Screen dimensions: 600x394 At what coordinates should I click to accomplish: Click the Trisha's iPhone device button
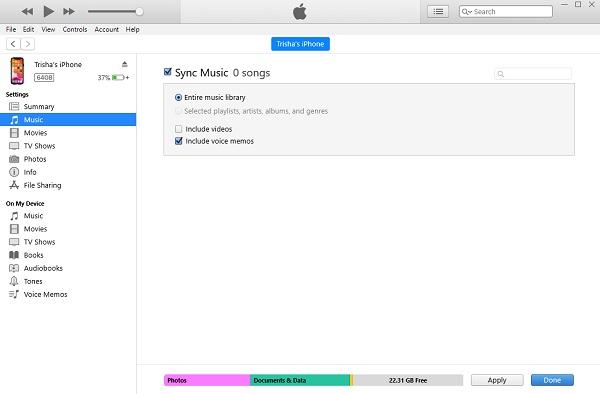(300, 44)
